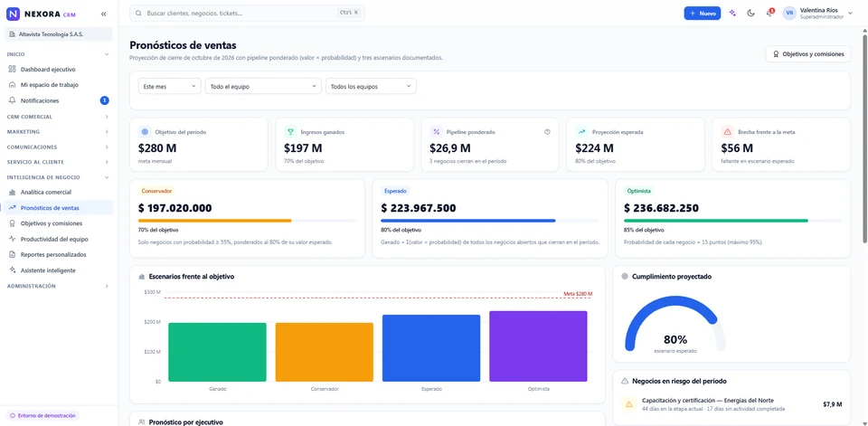This screenshot has height=426, width=868.
Task: Click the purple Optimista chart bar
Action: pyautogui.click(x=538, y=346)
